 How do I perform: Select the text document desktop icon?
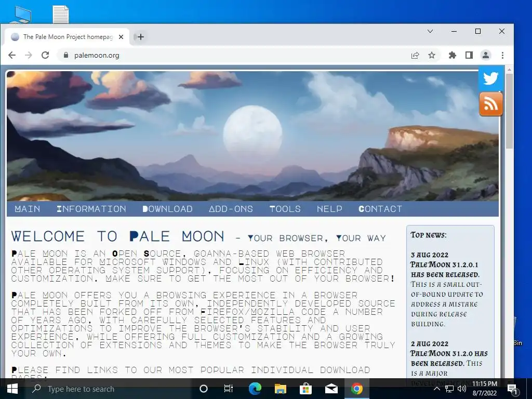click(x=61, y=14)
